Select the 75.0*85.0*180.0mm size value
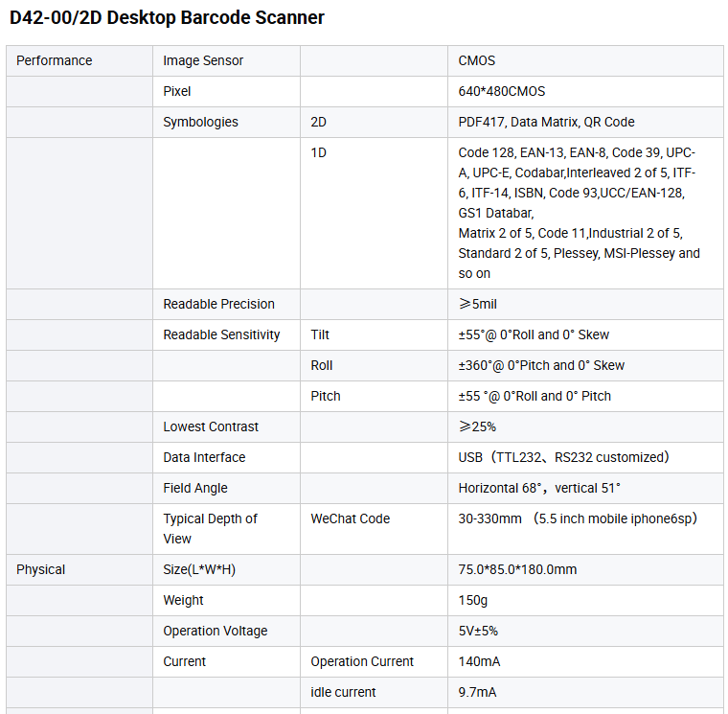This screenshot has width=728, height=714. tap(517, 569)
